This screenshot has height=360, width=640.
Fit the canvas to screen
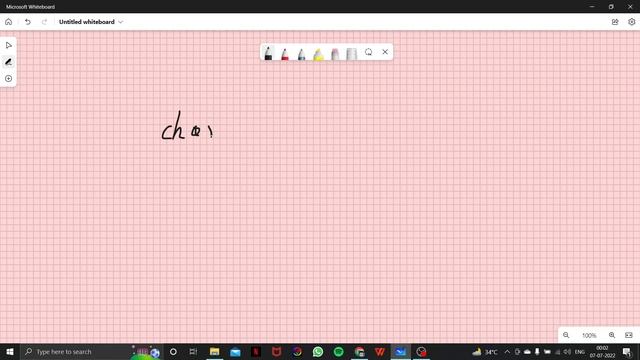click(629, 335)
